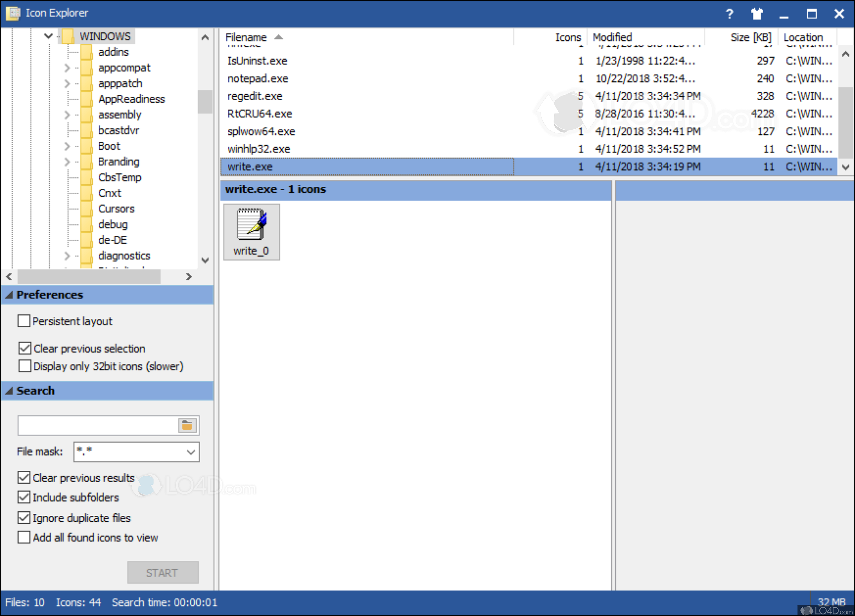Open the Cursors folder in the tree
Viewport: 855px width, 616px height.
pos(116,208)
